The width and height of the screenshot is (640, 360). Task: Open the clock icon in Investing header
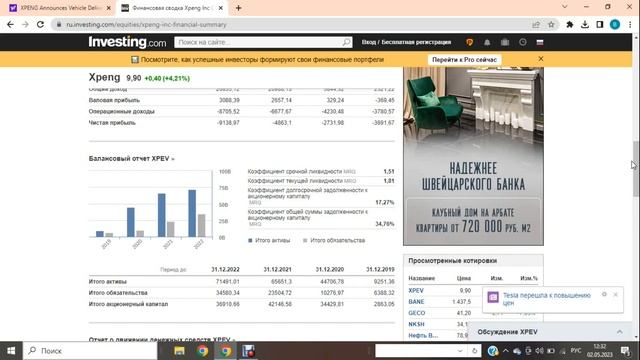point(522,42)
